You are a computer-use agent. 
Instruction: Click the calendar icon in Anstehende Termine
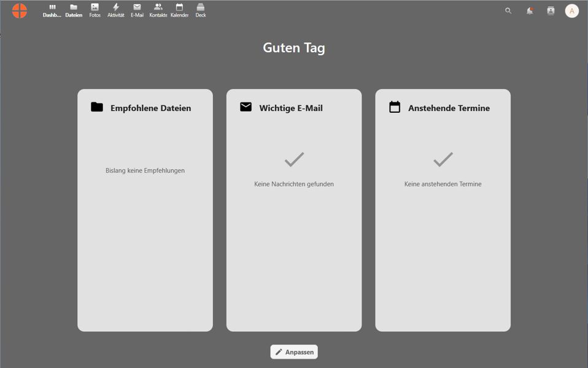coord(395,107)
